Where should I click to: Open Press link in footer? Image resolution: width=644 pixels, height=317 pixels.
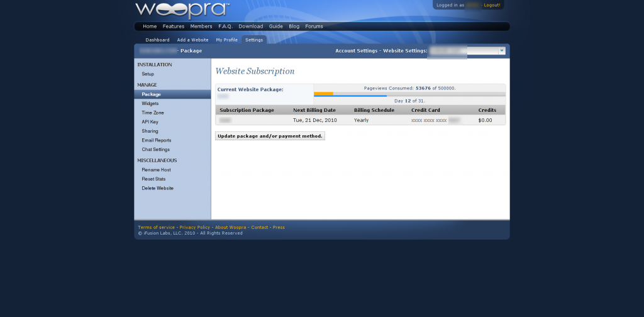(279, 228)
